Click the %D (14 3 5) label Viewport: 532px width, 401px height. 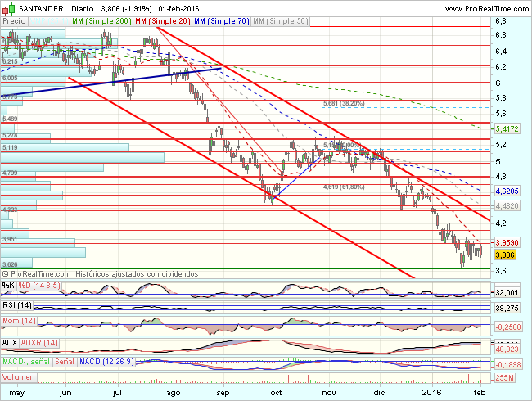click(38, 286)
